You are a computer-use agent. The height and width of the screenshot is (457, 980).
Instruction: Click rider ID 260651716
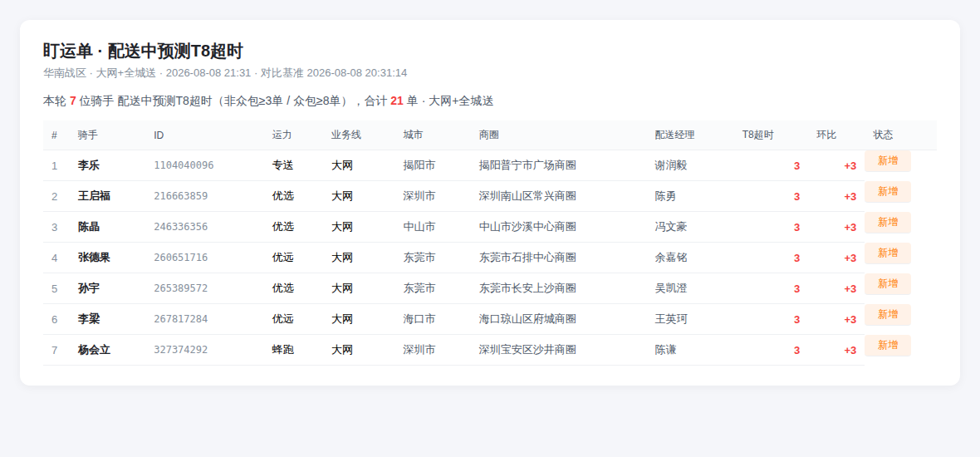coord(180,258)
